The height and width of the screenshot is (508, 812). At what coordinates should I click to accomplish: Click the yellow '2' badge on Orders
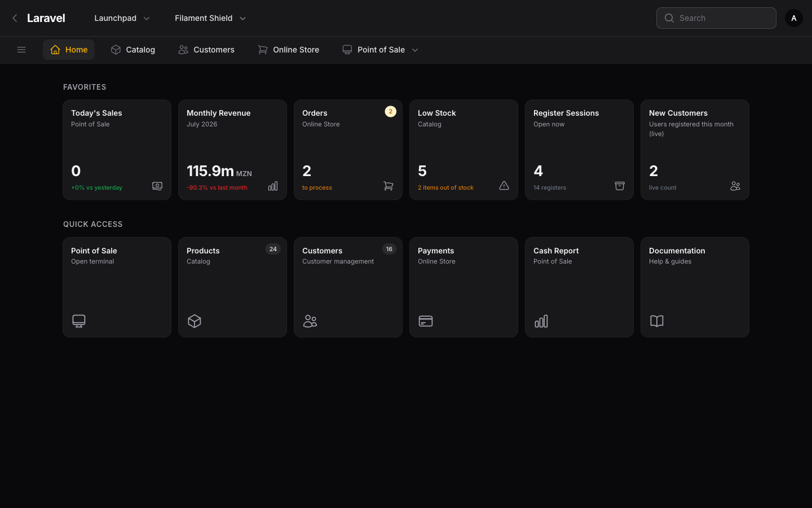coord(390,112)
